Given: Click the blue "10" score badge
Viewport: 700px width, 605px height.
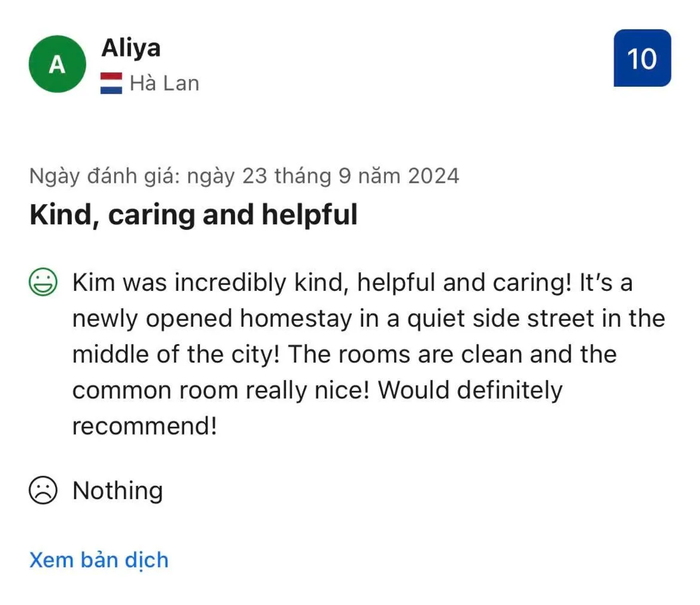Looking at the screenshot, I should pos(642,58).
